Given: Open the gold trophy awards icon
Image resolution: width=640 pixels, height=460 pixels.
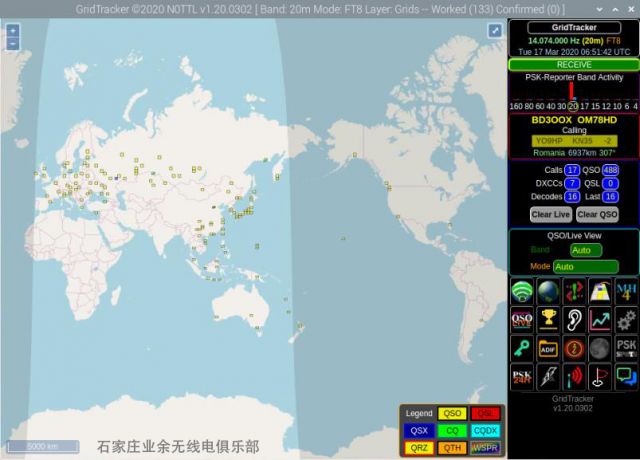Looking at the screenshot, I should click(x=548, y=320).
